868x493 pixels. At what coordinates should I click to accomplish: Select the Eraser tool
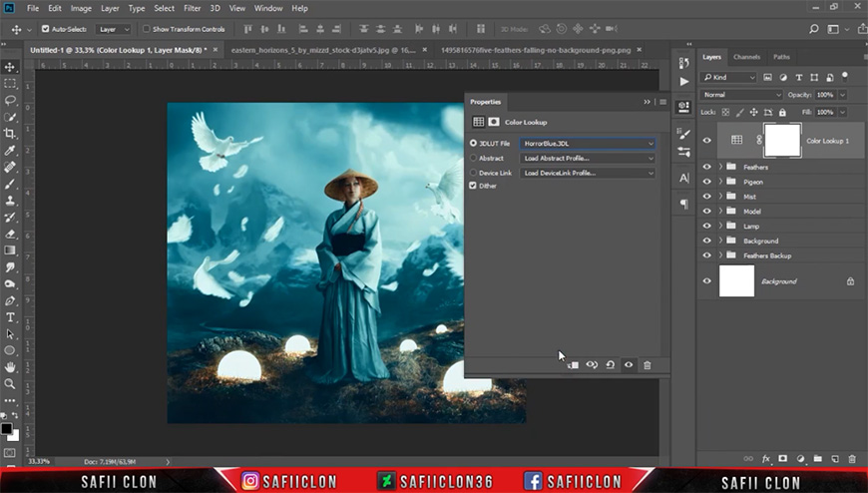(x=10, y=234)
